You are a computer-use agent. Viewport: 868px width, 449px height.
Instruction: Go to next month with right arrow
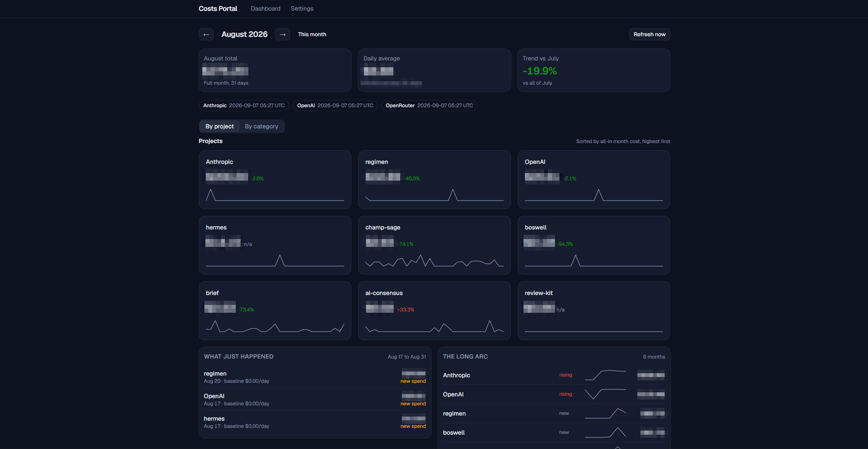coord(283,34)
